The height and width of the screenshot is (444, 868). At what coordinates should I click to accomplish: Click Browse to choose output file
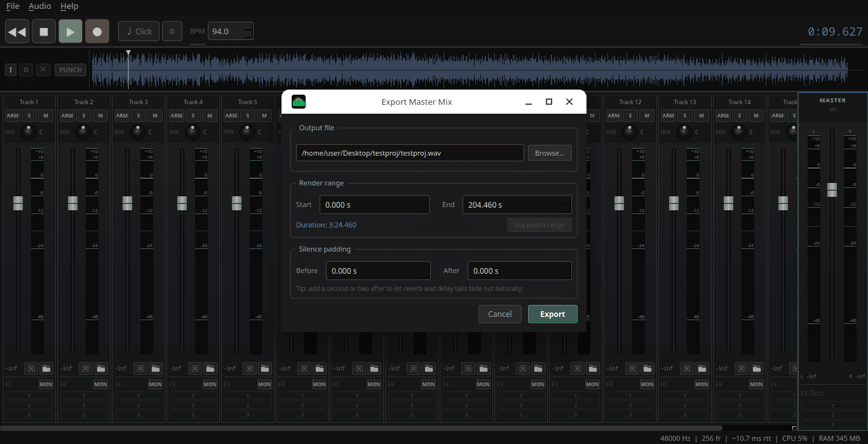tap(550, 153)
